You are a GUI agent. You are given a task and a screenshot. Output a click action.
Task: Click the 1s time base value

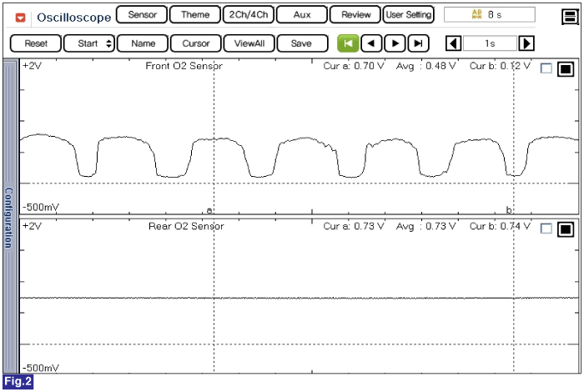click(x=490, y=43)
